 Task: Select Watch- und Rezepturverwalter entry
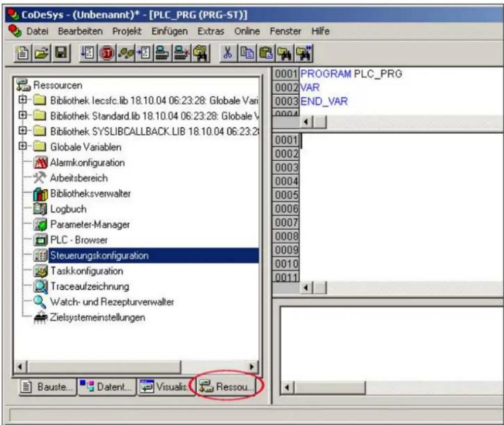[112, 302]
